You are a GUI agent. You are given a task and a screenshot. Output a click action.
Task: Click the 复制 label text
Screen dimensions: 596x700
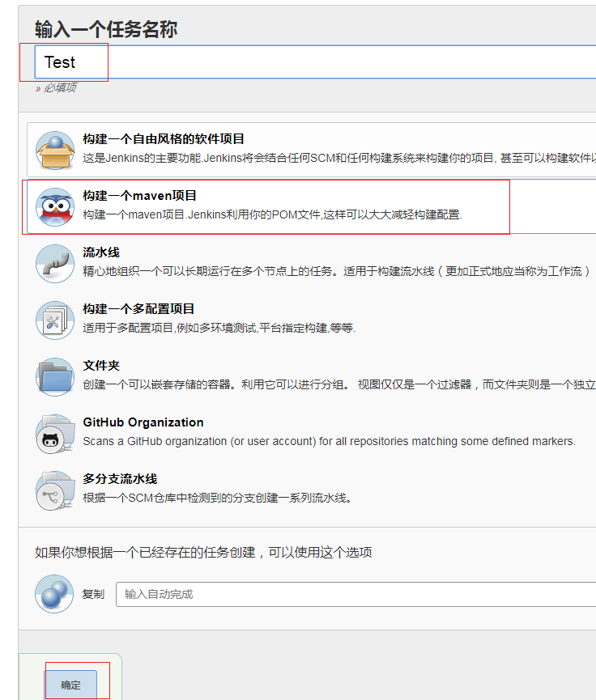tap(93, 594)
